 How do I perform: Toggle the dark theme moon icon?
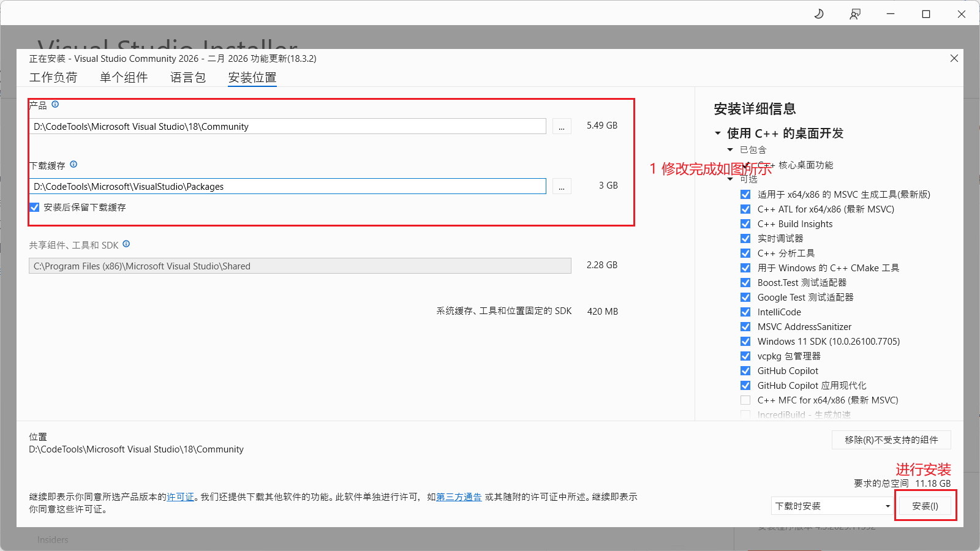(819, 14)
